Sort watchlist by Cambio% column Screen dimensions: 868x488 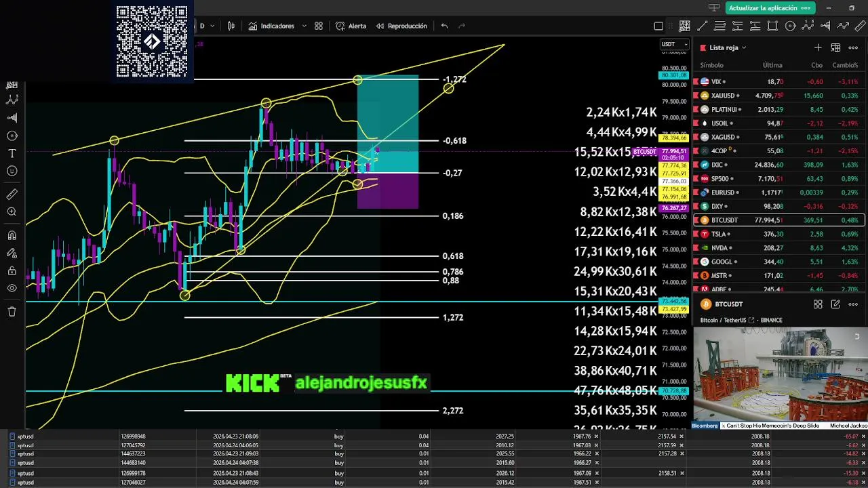point(845,65)
